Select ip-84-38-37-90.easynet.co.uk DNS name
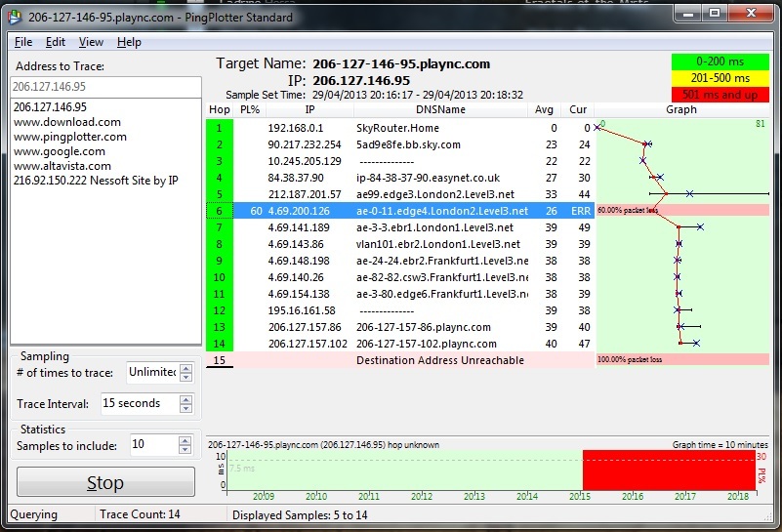Viewport: 782px width, 532px height. [428, 178]
